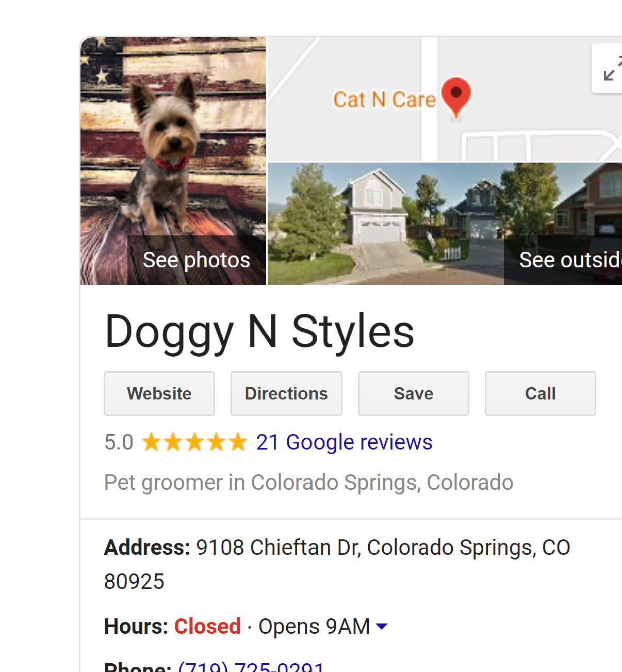The image size is (622, 672).
Task: Open the street view house image
Action: point(445,223)
